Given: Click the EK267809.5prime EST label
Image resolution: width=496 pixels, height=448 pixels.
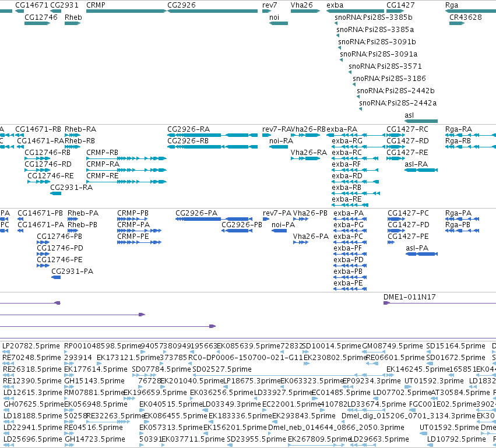Looking at the screenshot, I should point(319,439).
